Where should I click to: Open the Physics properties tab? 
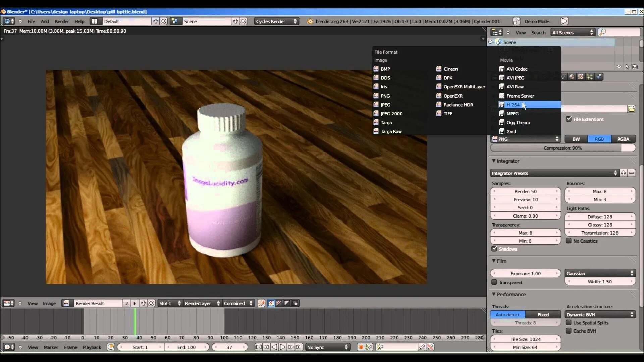point(599,77)
